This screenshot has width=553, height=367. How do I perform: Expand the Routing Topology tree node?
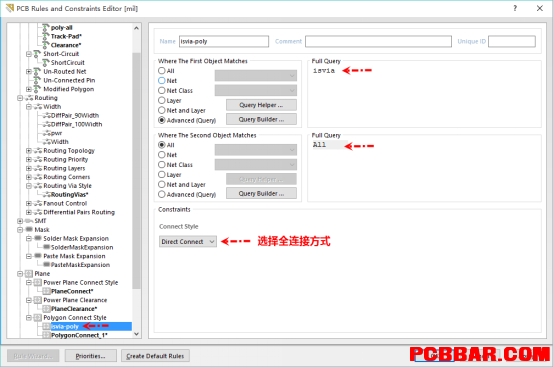coord(29,151)
